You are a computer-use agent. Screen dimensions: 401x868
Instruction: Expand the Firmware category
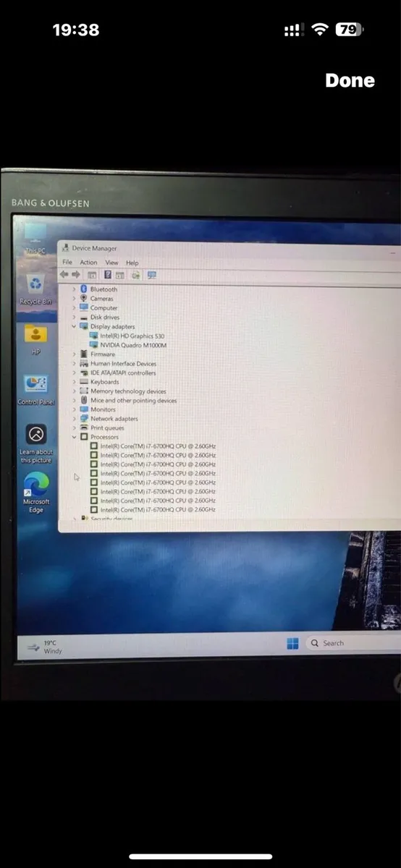(x=74, y=354)
